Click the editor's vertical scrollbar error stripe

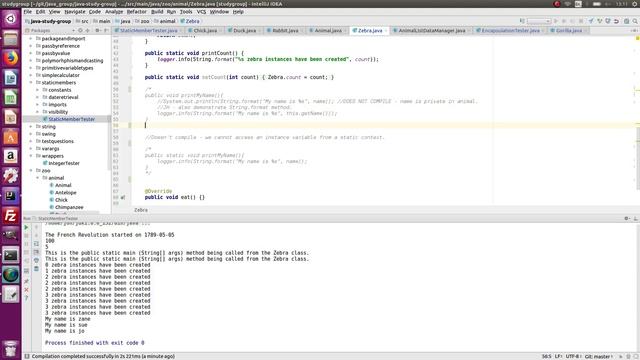click(x=637, y=120)
